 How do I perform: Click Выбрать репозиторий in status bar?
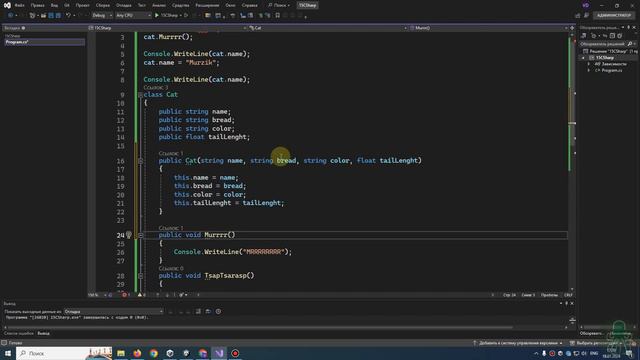597,343
